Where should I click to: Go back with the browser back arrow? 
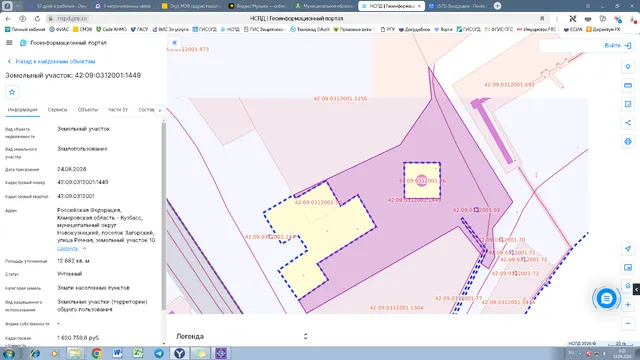click(8, 19)
